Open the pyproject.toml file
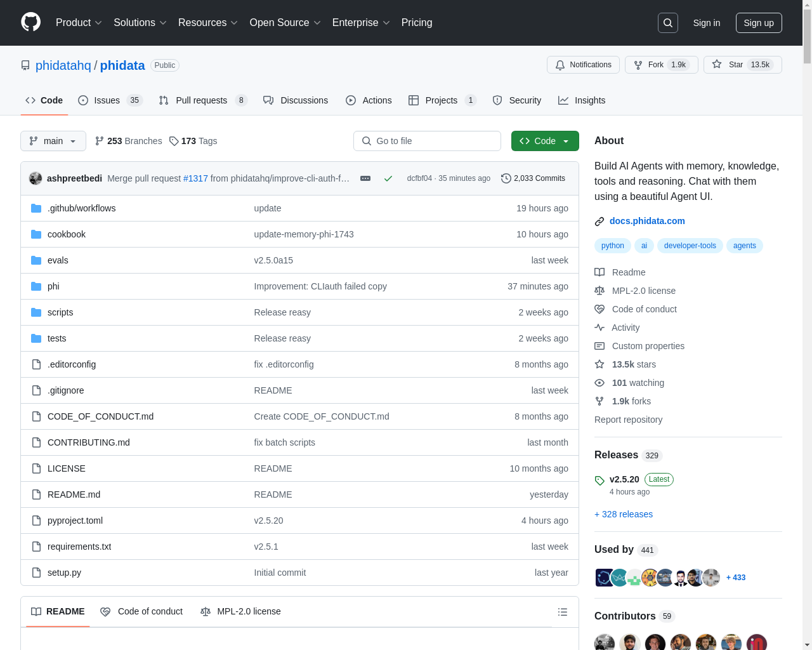Viewport: 812px width, 650px height. point(75,521)
